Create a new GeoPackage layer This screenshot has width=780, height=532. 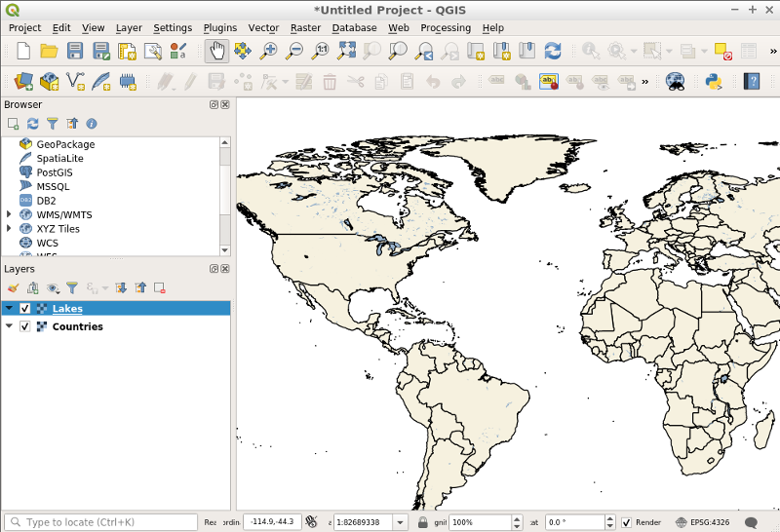[x=50, y=81]
